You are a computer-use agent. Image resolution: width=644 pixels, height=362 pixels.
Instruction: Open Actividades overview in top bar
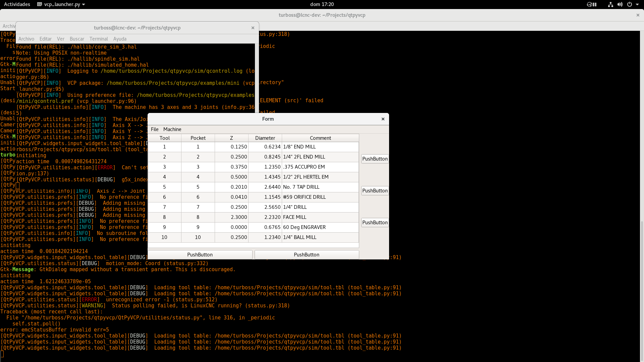click(17, 4)
